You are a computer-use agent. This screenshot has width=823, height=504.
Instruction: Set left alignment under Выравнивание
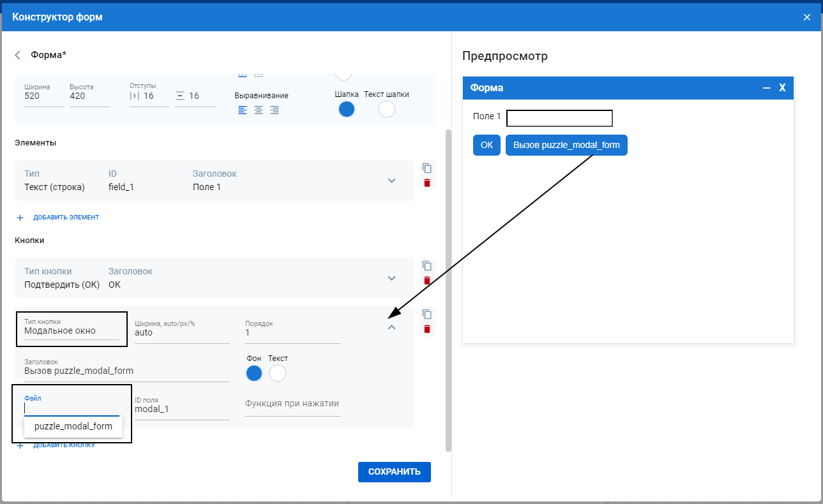click(243, 110)
